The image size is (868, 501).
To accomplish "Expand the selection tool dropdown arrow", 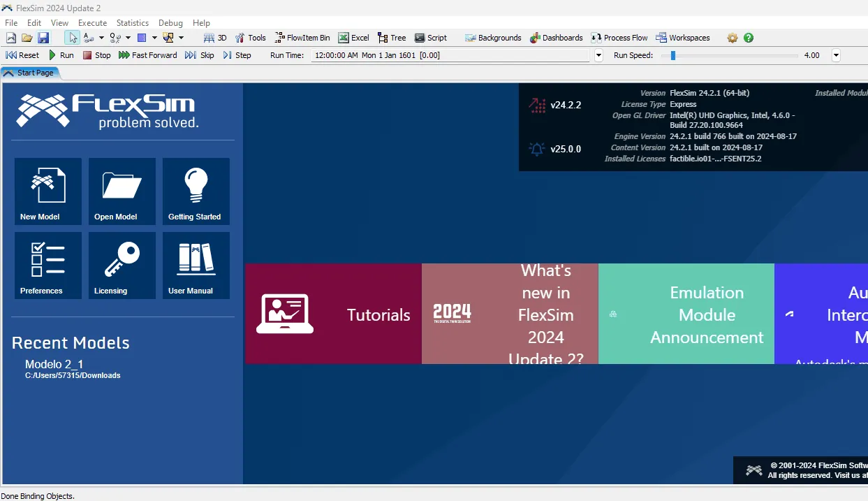I will (x=154, y=38).
